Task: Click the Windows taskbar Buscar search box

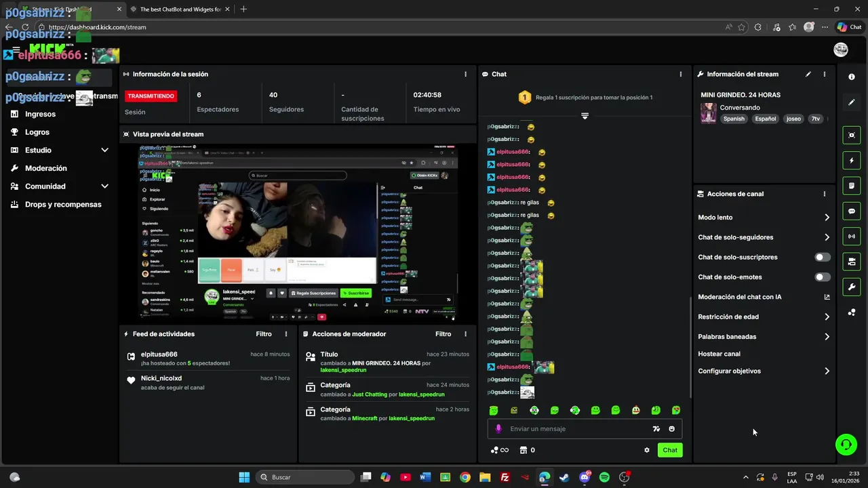Action: tap(307, 477)
